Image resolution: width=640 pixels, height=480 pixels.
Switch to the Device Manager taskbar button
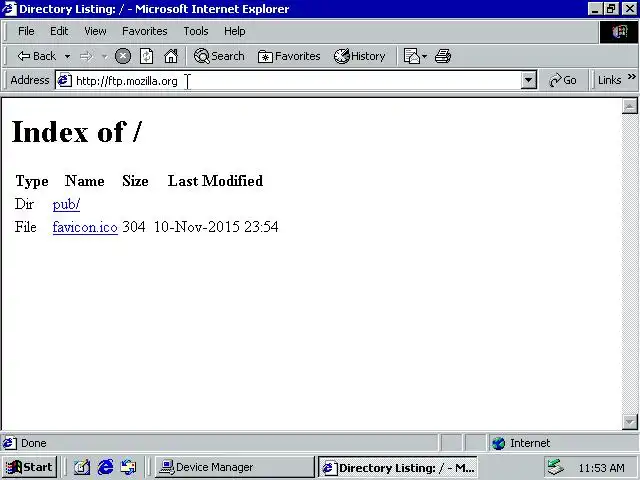coord(234,467)
